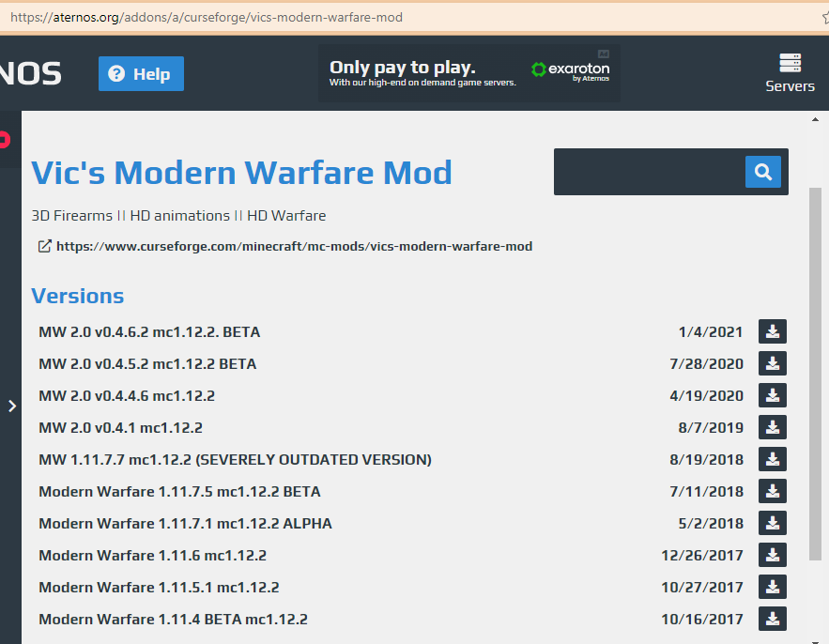829x644 pixels.
Task: Click the Versions section heading
Action: click(78, 296)
